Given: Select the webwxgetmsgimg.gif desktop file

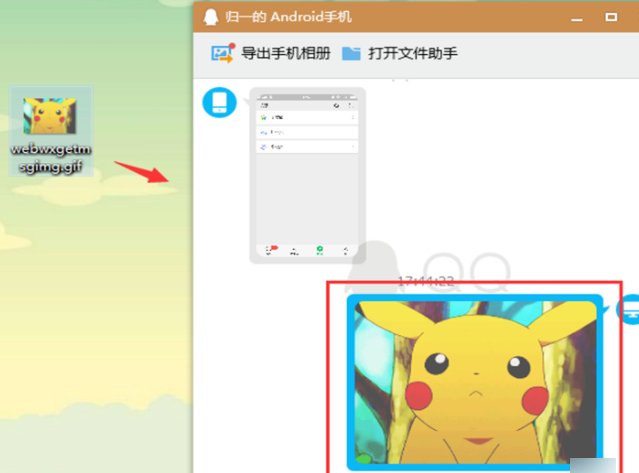Looking at the screenshot, I should point(51,132).
